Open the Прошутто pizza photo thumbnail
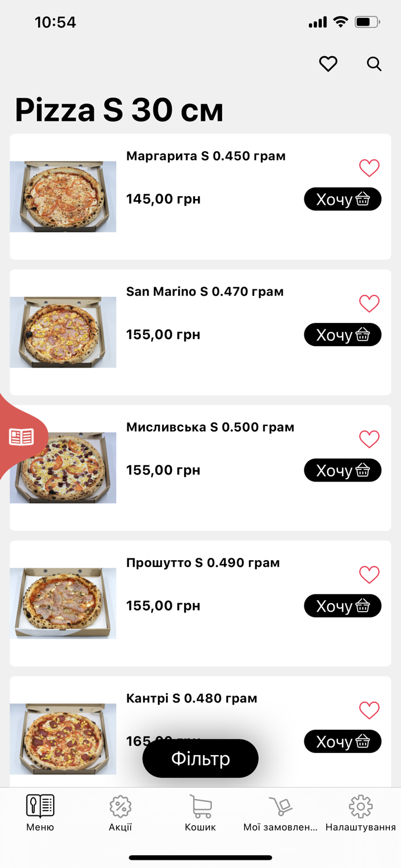This screenshot has height=868, width=401. 62,603
